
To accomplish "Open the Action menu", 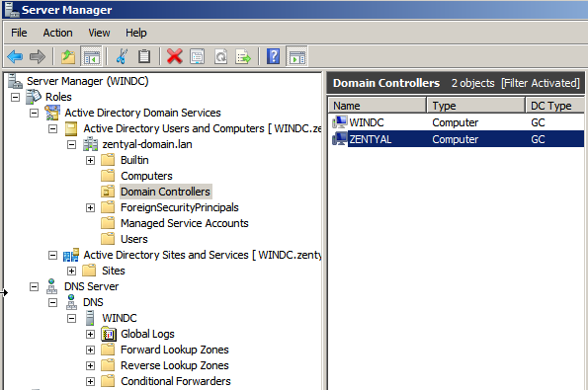I will coord(57,33).
